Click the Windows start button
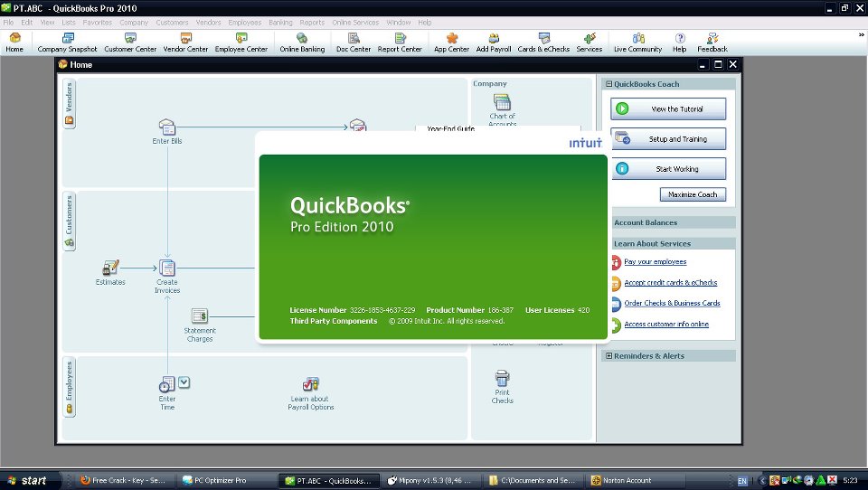The image size is (868, 490). [x=28, y=481]
